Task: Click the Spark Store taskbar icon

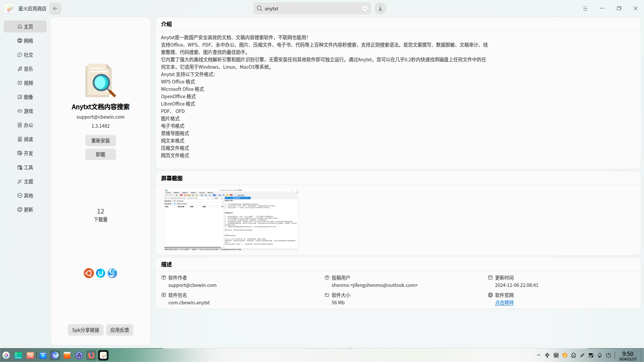Action: pos(103,355)
